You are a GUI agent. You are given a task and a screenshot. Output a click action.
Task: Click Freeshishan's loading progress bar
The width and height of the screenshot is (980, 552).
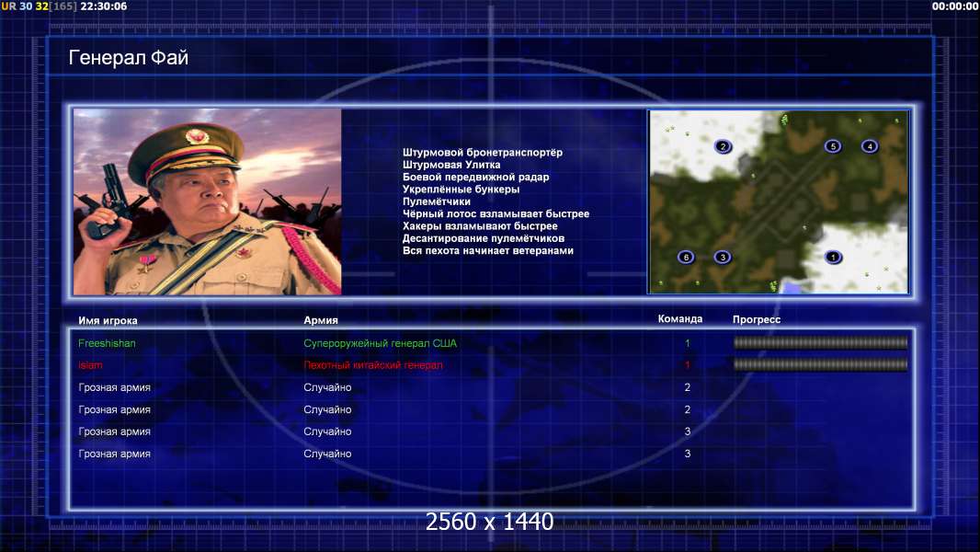pyautogui.click(x=820, y=342)
